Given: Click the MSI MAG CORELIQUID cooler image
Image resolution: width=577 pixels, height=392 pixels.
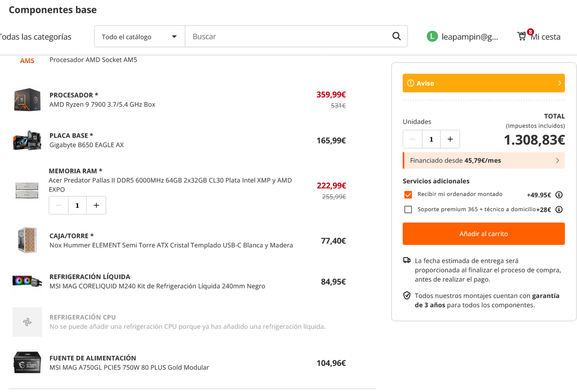Looking at the screenshot, I should pyautogui.click(x=27, y=281).
